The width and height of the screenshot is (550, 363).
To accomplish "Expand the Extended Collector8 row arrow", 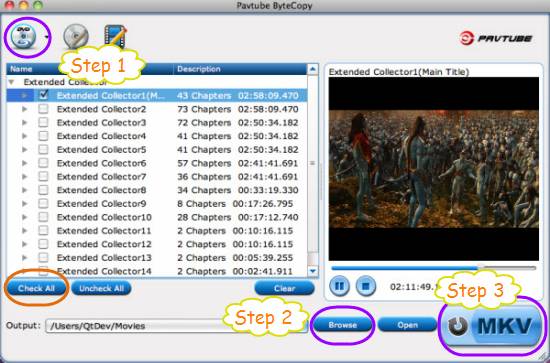I will pos(24,190).
